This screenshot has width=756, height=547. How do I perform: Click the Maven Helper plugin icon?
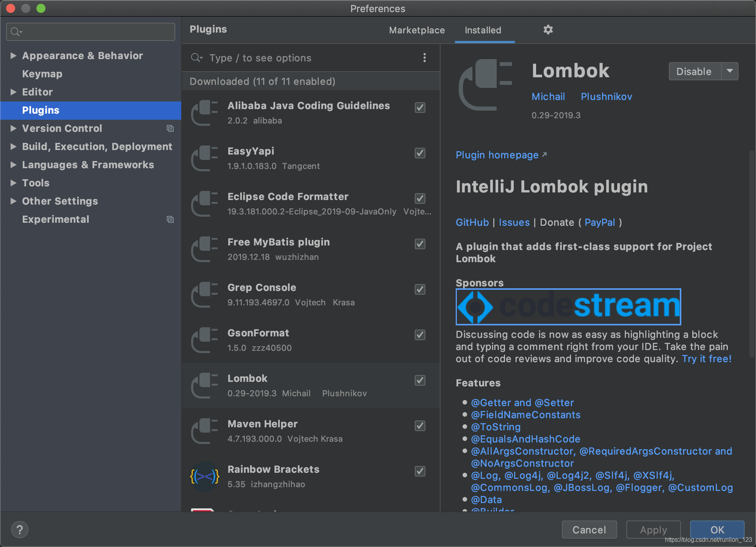pos(205,431)
